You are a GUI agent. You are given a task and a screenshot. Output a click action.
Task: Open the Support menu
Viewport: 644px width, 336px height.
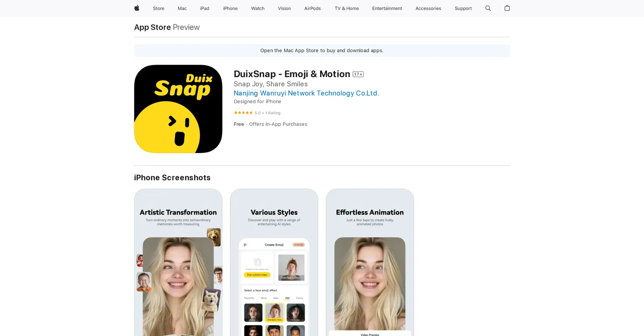pyautogui.click(x=463, y=8)
